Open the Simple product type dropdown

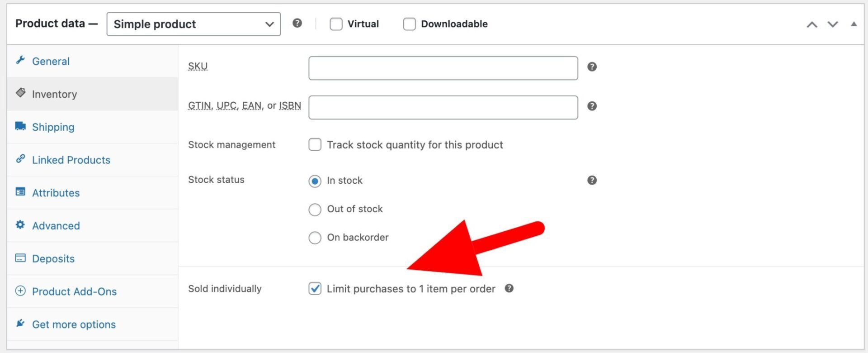193,24
